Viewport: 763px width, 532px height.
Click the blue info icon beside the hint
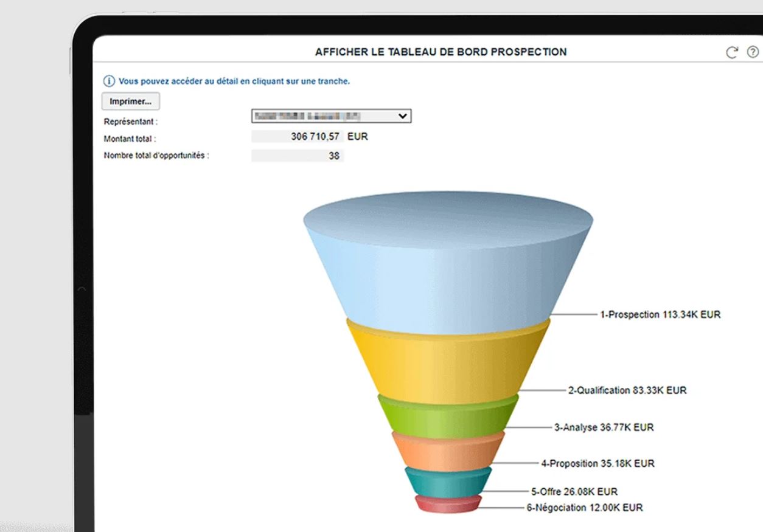[x=109, y=81]
